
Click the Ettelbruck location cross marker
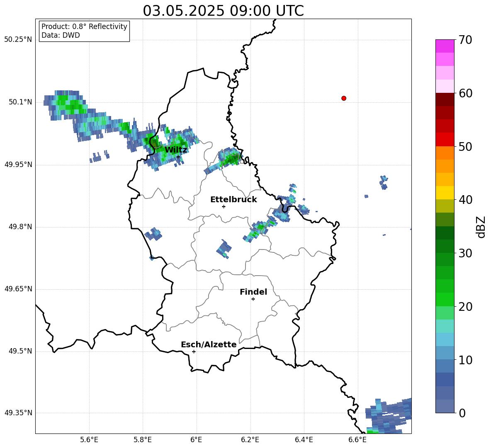click(224, 206)
